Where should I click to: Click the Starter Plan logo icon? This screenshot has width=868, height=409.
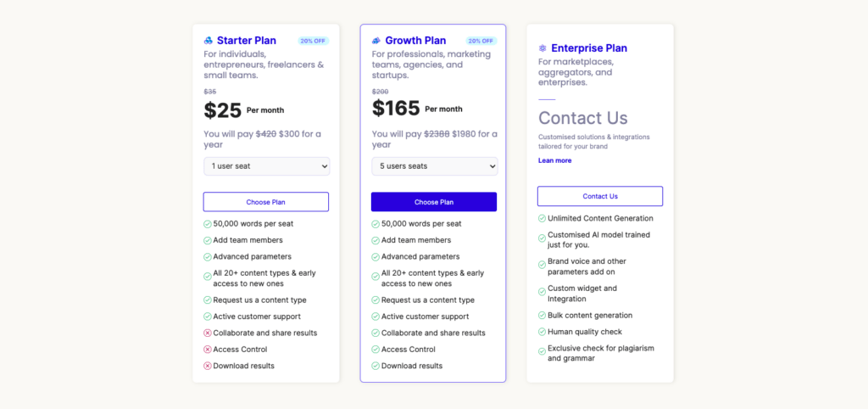tap(209, 41)
